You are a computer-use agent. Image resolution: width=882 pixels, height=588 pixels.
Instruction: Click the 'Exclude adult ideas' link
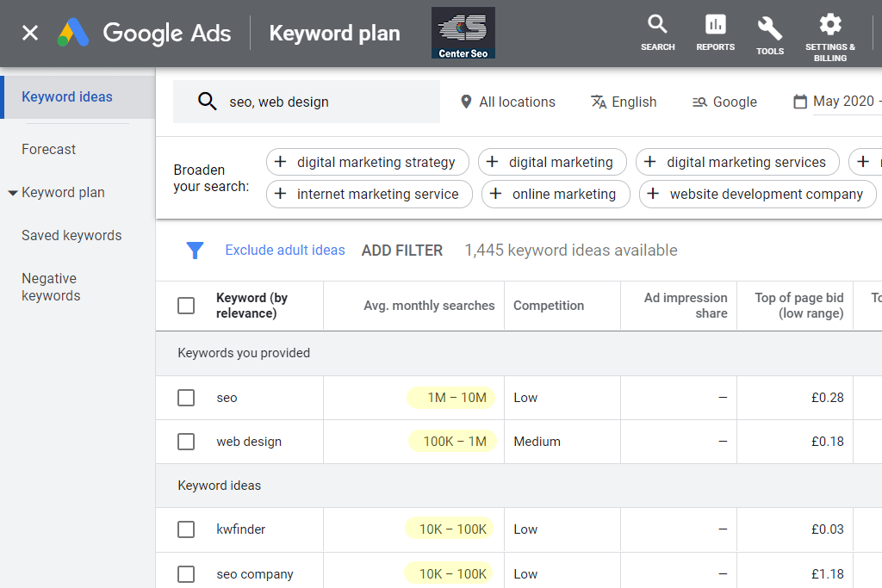[x=285, y=251]
